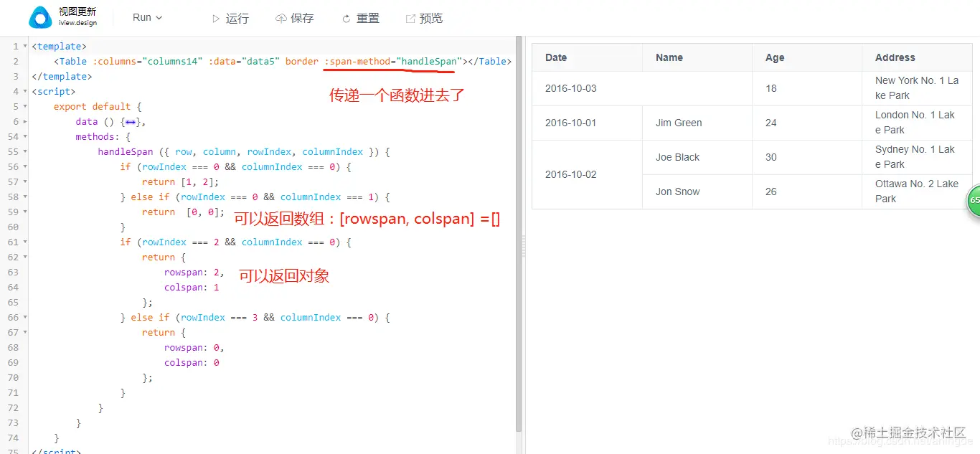
Task: Select the Jim Green table cell
Action: [x=679, y=123]
